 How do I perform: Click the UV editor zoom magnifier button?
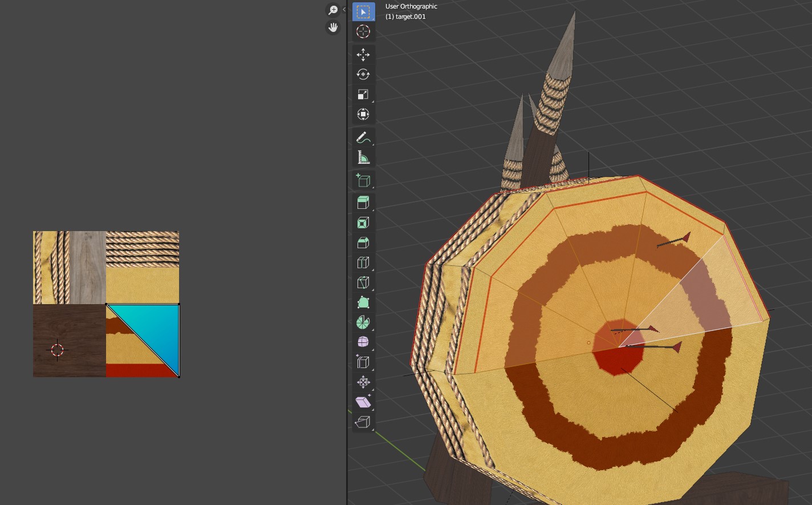coord(333,10)
